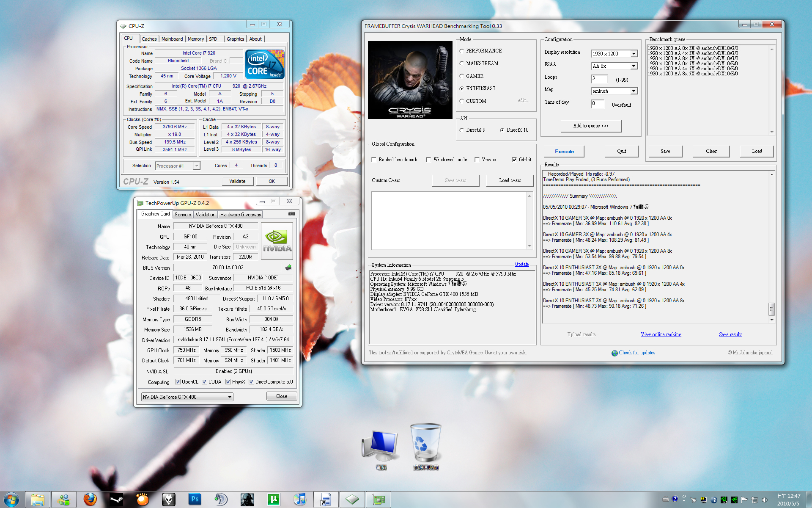Launch iTunes from the taskbar
This screenshot has height=508, width=812.
coord(300,500)
